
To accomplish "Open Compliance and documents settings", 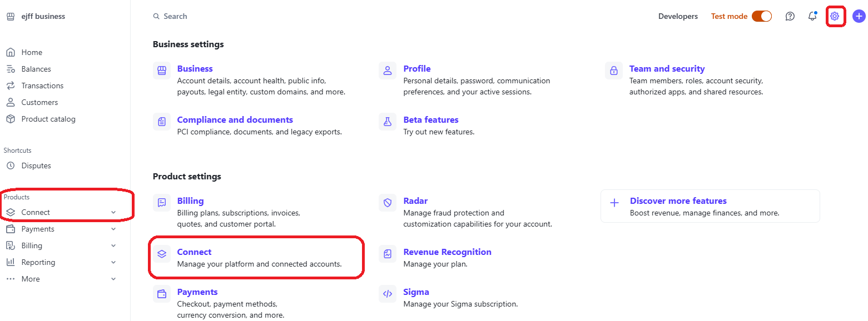I will [235, 120].
